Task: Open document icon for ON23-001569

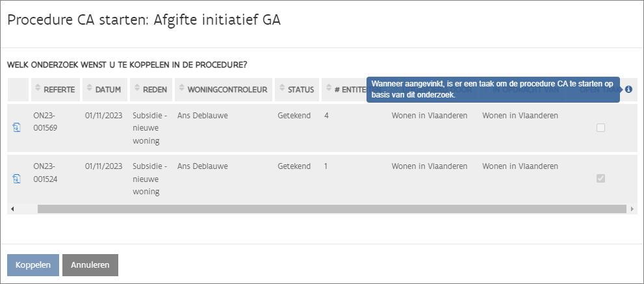Action: 17,128
